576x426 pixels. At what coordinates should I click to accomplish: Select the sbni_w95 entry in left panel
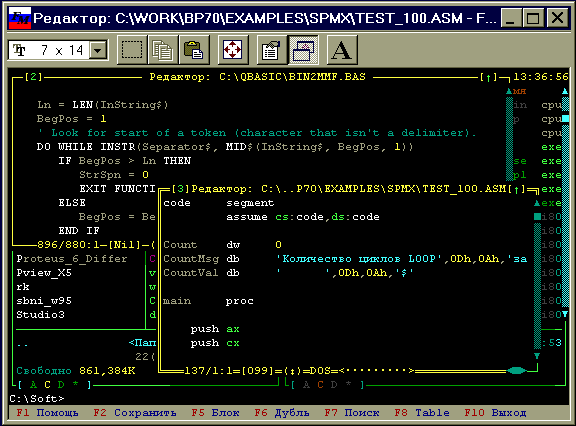coord(44,301)
